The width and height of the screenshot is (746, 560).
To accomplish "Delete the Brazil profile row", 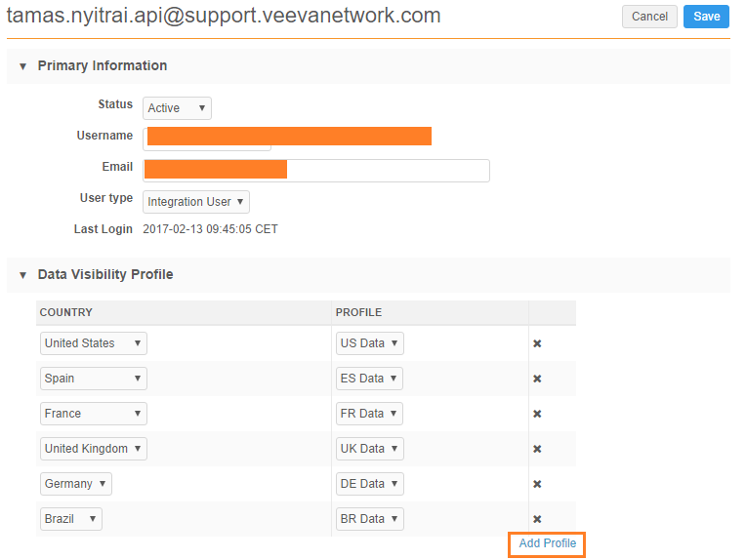I will 537,519.
